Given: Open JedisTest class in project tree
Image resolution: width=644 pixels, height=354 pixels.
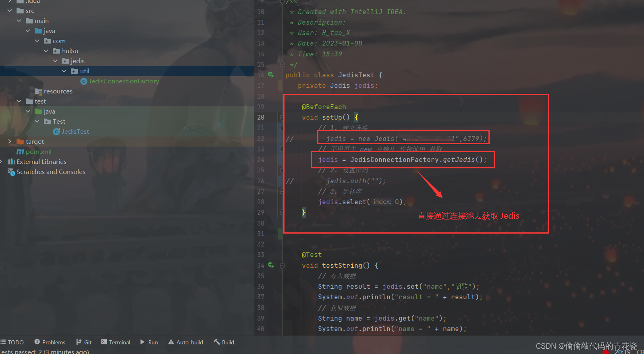Looking at the screenshot, I should (75, 132).
